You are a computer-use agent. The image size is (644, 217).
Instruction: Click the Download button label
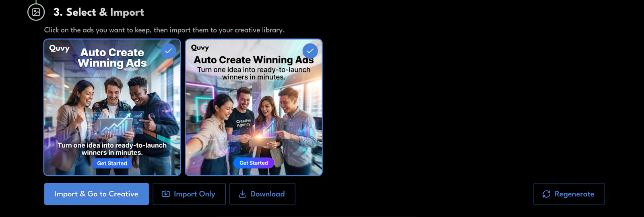coord(268,194)
